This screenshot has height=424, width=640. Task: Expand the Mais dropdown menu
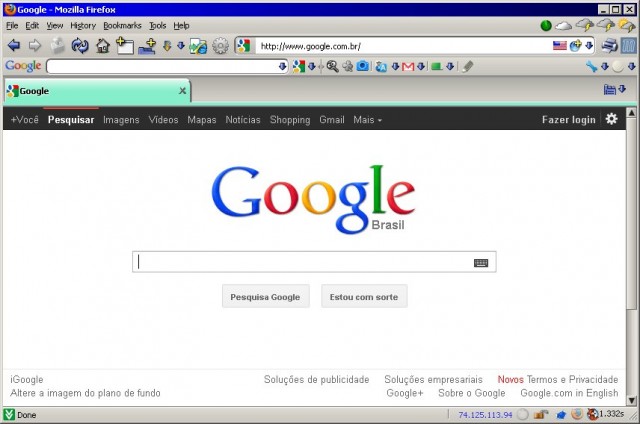point(367,120)
